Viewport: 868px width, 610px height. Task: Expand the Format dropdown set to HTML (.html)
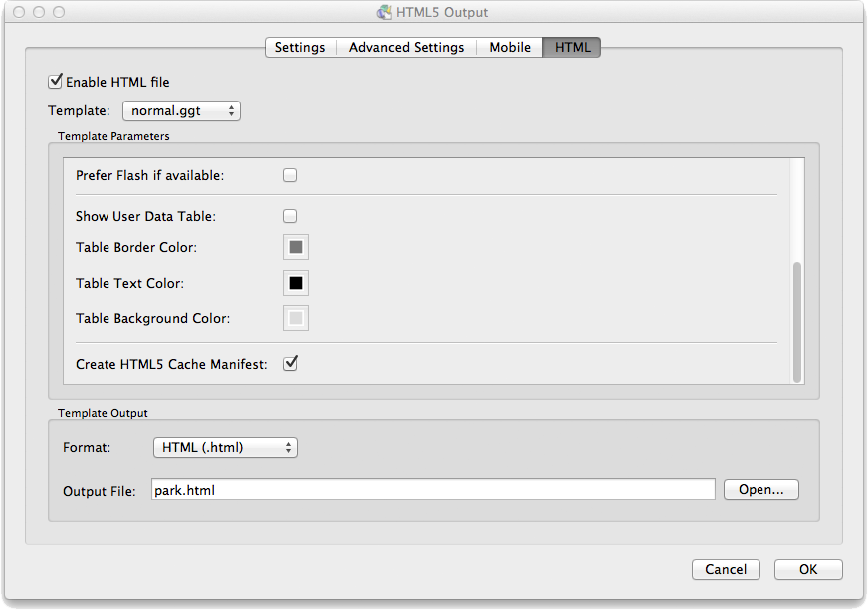225,448
